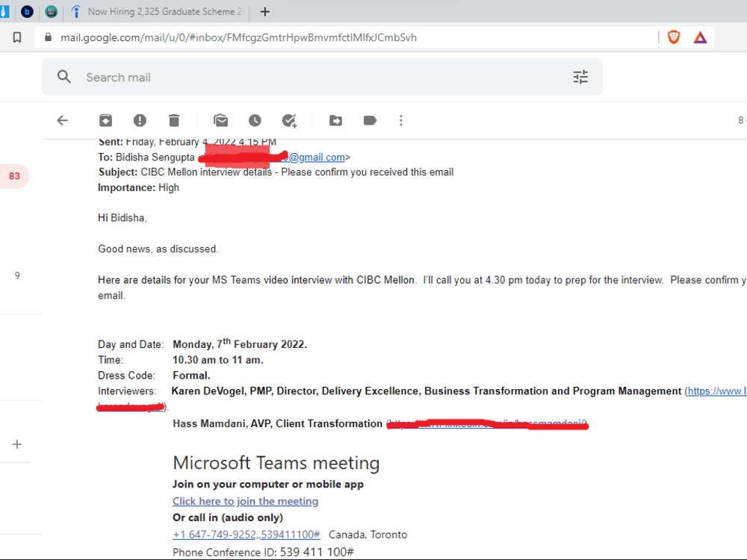Focus the Search mail field

322,77
